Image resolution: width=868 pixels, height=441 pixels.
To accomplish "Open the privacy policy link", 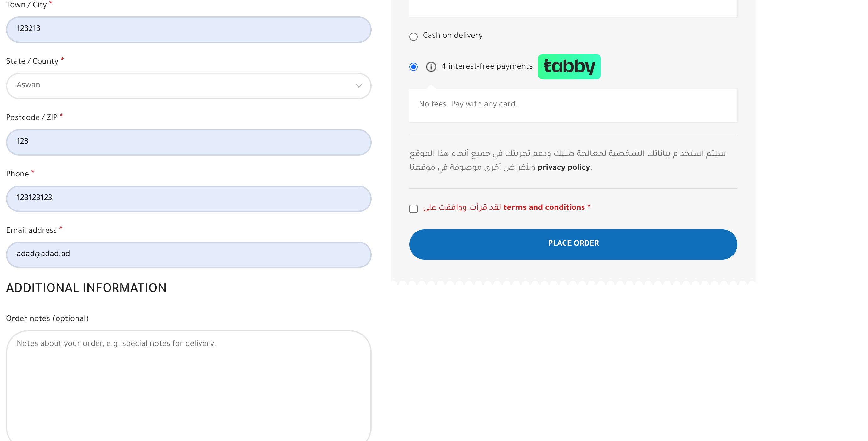I will [x=563, y=167].
